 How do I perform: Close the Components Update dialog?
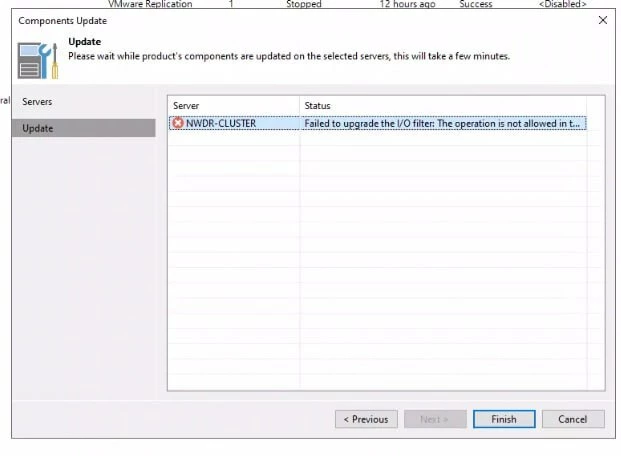[x=602, y=20]
